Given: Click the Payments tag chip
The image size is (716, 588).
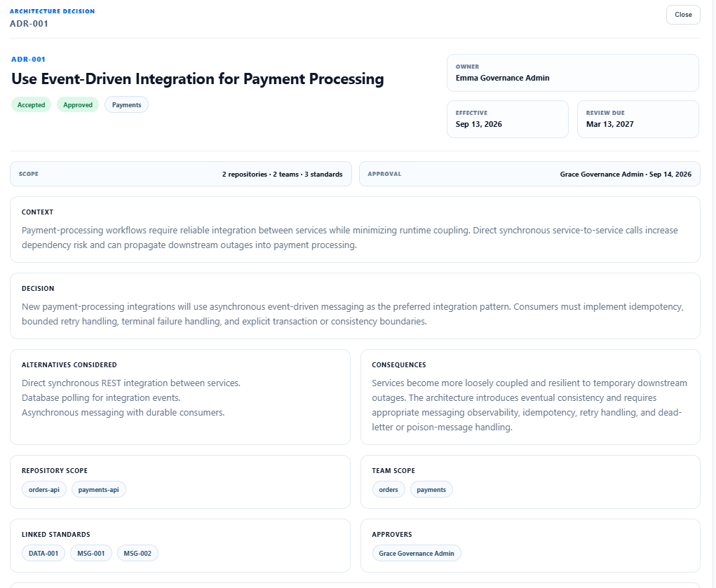Looking at the screenshot, I should (x=126, y=105).
